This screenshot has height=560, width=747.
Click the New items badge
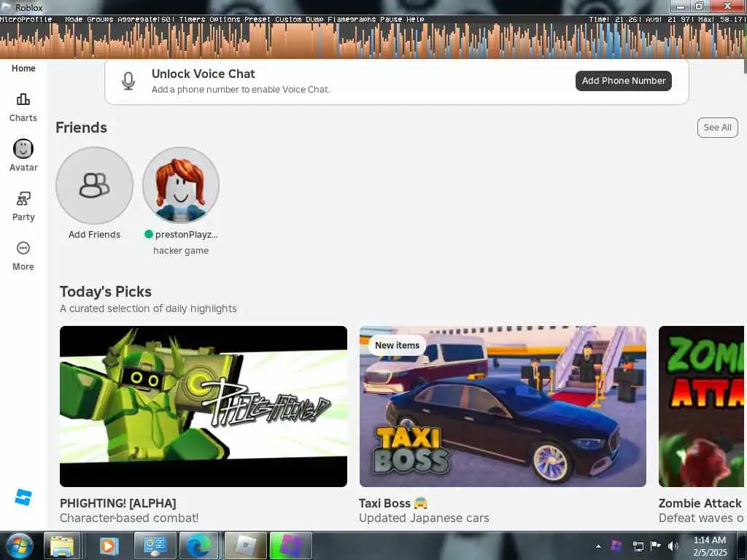[x=397, y=345]
